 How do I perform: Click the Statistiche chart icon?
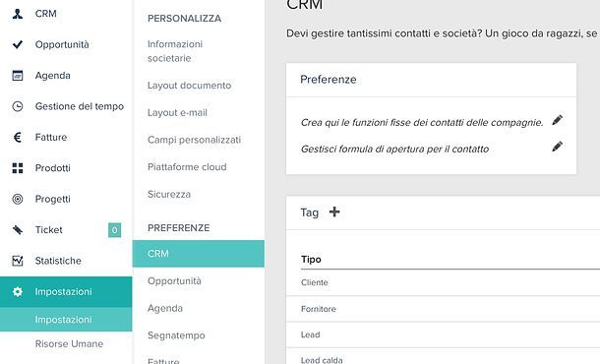[18, 261]
